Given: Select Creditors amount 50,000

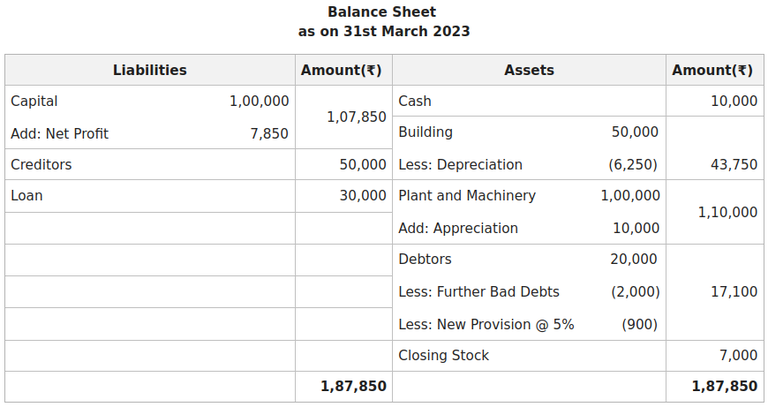Looking at the screenshot, I should click(363, 165).
